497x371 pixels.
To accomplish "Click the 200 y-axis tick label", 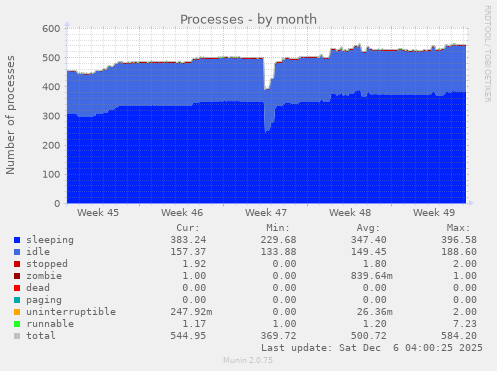I will pyautogui.click(x=51, y=145).
